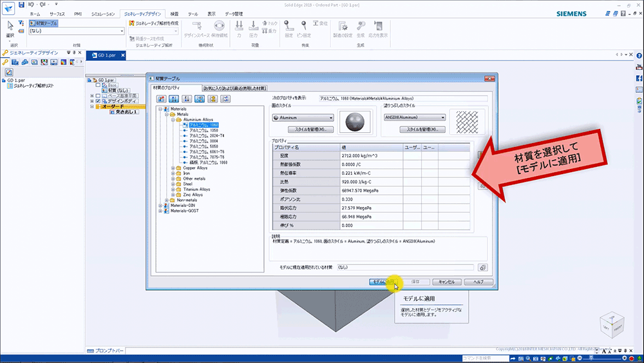Toggle the デザインボディ checkbox

pos(98,101)
